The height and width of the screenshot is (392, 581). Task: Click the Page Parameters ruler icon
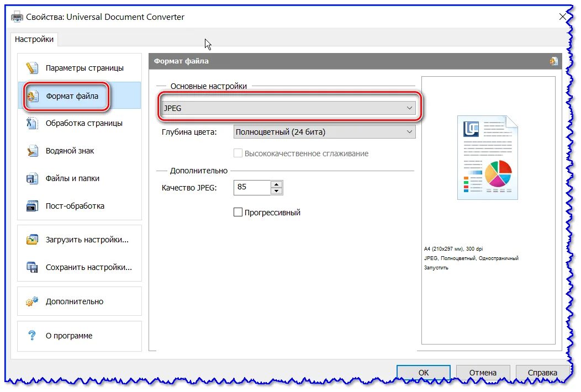32,68
